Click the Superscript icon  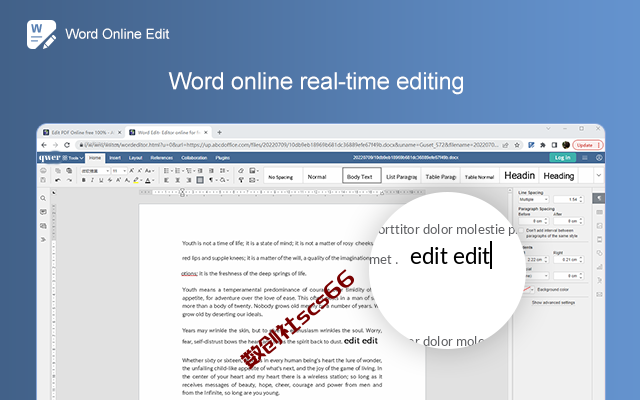[118, 180]
